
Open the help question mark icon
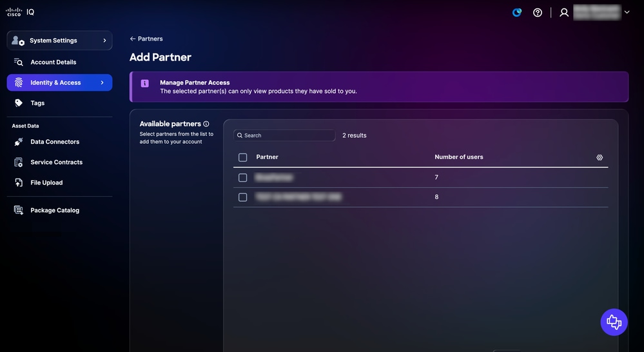click(537, 13)
